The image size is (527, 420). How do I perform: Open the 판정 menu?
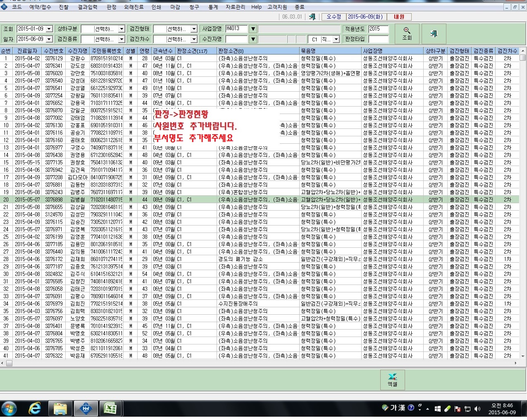point(111,7)
